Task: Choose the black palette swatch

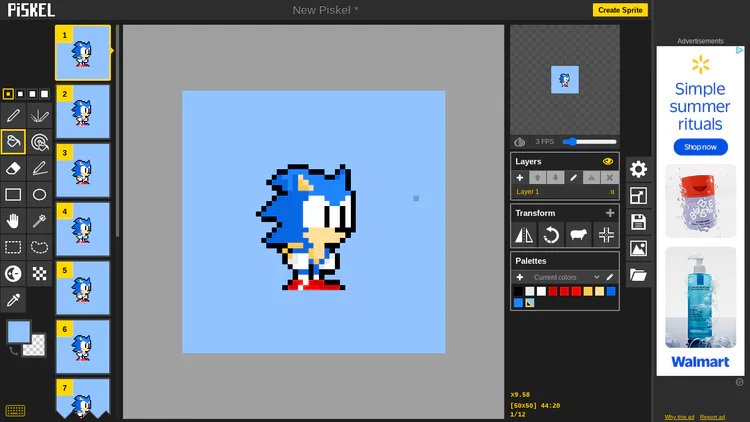Action: [x=518, y=291]
